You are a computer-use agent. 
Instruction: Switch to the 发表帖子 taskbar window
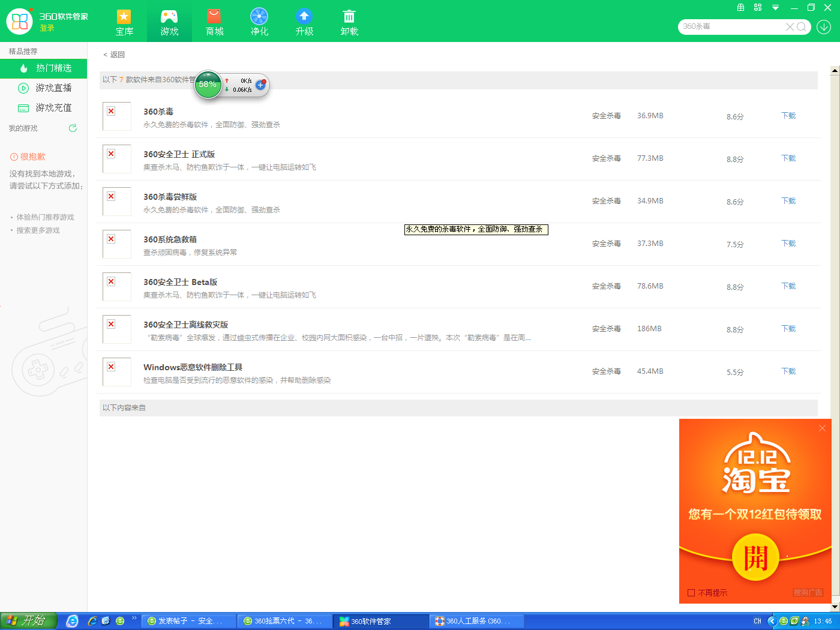189,621
